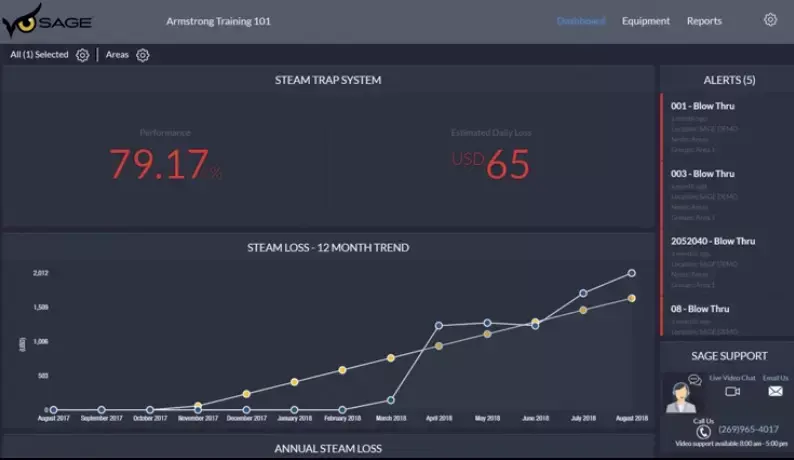Click the All (1) Selected filter label
The image size is (794, 460).
[39, 55]
